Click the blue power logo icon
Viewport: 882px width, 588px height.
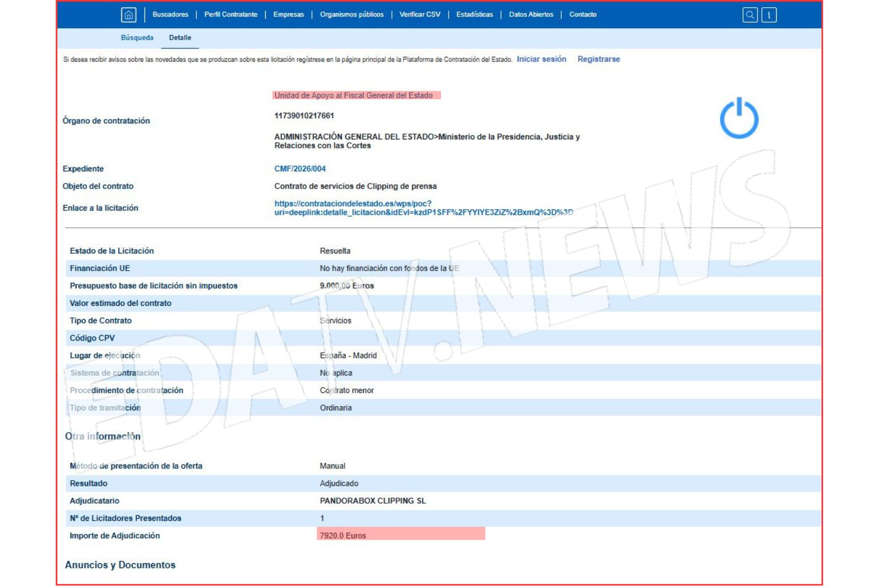(x=739, y=118)
